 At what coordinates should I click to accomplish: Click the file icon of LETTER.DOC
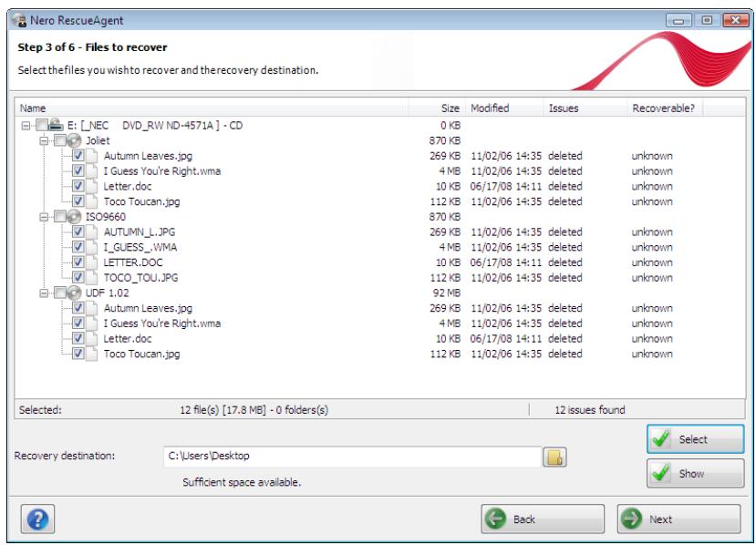pos(92,262)
